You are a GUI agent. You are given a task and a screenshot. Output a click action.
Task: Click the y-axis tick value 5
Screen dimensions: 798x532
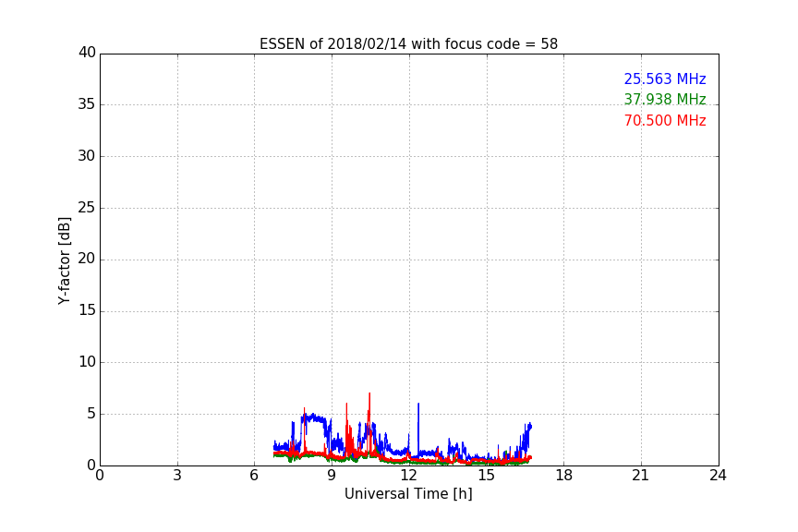pos(91,414)
